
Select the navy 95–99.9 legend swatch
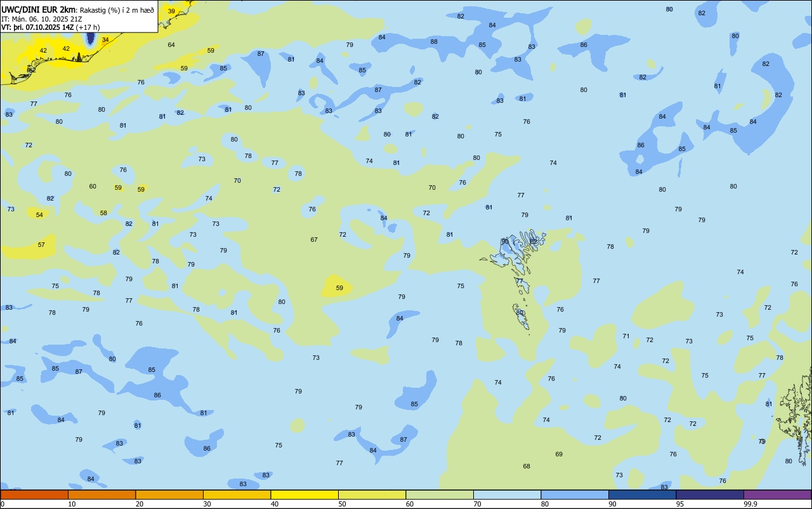710,494
